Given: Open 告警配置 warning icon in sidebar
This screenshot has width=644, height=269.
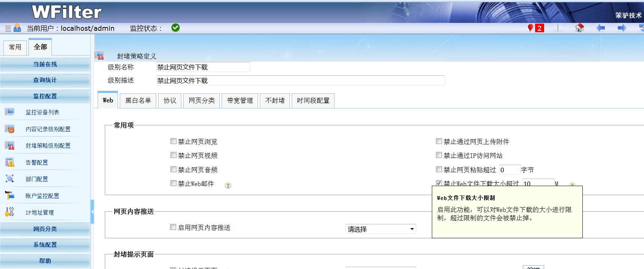Looking at the screenshot, I should (10, 162).
